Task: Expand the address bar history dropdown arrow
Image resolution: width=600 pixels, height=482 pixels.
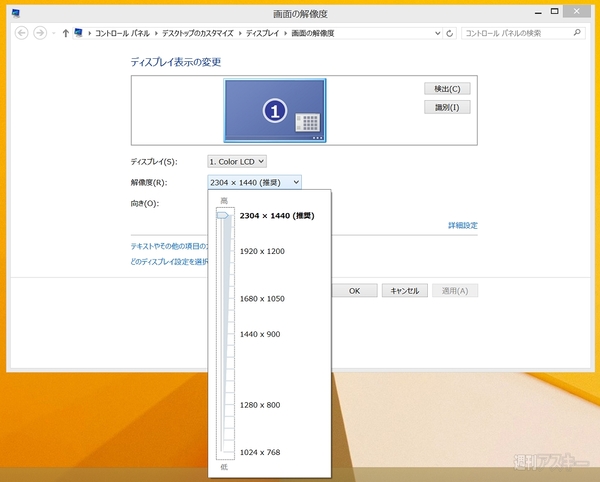Action: (x=437, y=33)
